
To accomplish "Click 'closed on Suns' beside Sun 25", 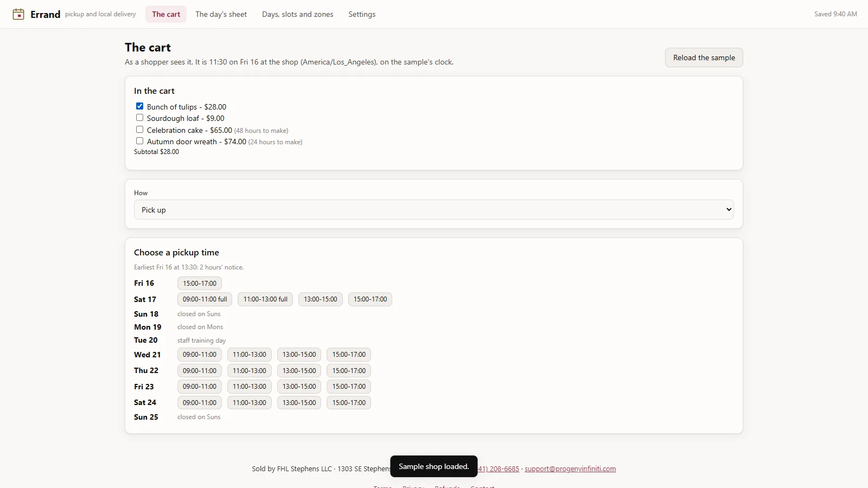I will (x=199, y=417).
